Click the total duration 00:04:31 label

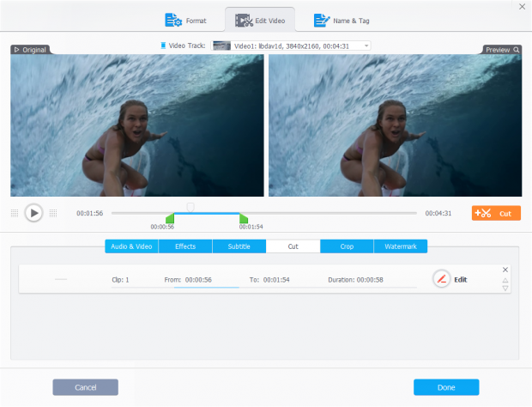438,213
